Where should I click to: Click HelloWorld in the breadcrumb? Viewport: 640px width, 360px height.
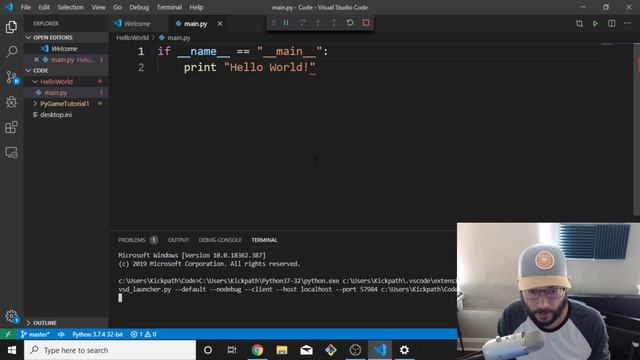click(133, 38)
